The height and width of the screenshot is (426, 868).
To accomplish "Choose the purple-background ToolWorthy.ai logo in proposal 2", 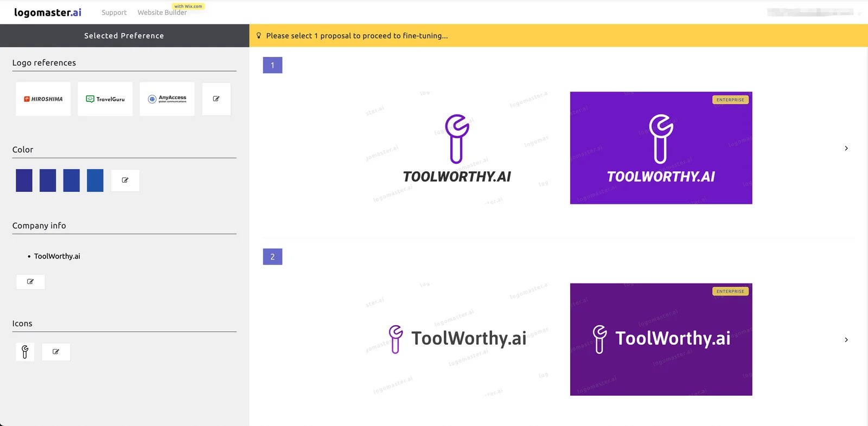I will [661, 339].
